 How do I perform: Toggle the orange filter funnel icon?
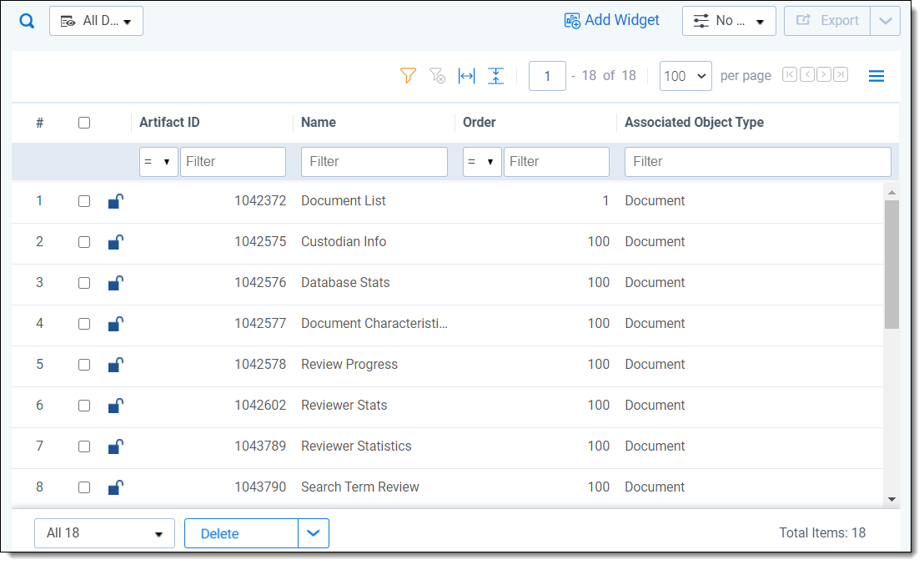408,76
